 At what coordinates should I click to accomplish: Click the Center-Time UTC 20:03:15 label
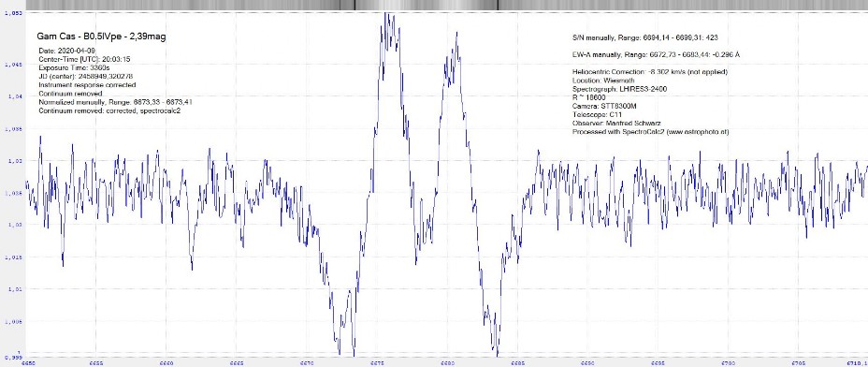coord(84,59)
